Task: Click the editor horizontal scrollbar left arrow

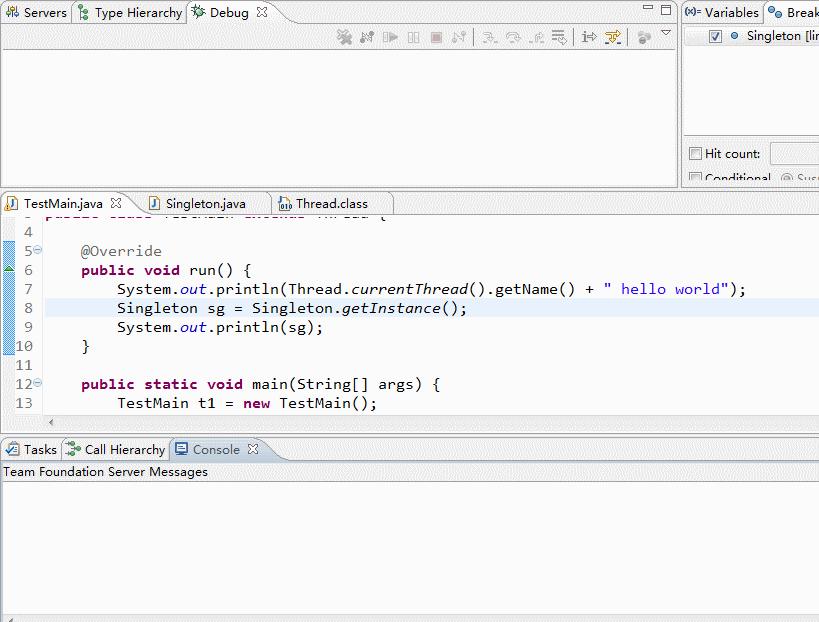Action: pos(51,422)
